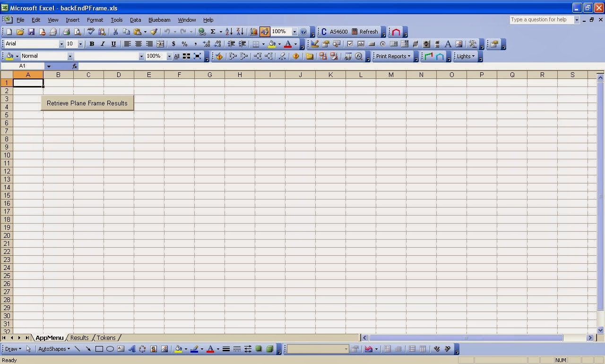The height and width of the screenshot is (364, 605).
Task: Apply Currency Style with the dollar icon
Action: [x=173, y=44]
